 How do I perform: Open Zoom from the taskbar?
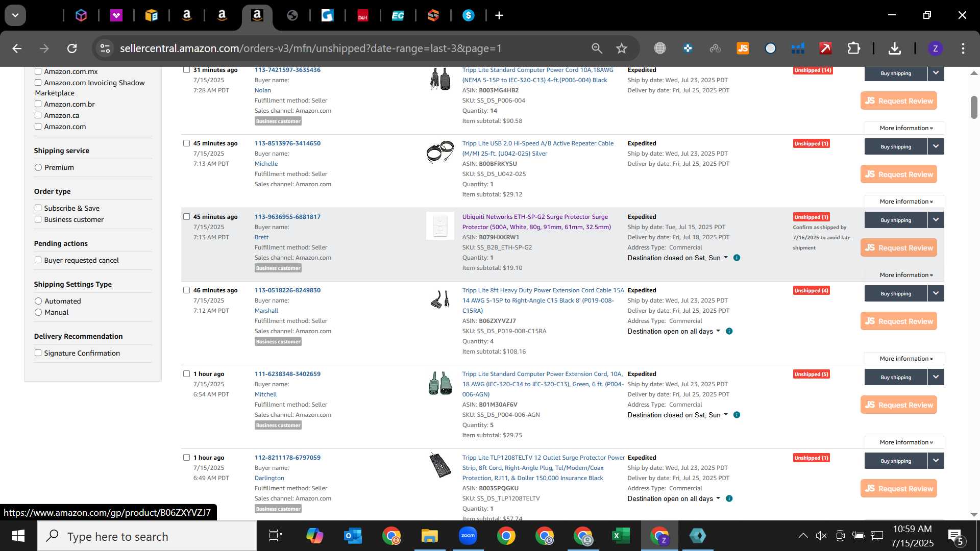[x=468, y=536]
